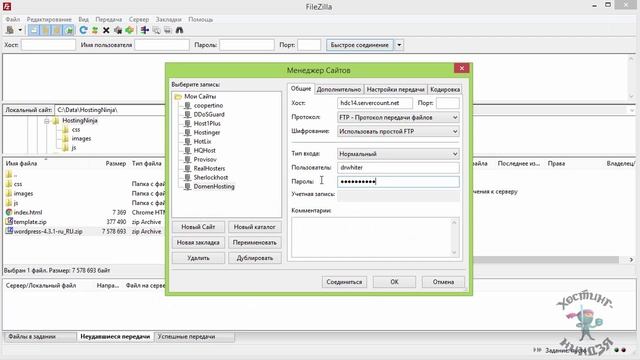
Task: Toggle synchronized browsing toolbar icon
Action: 167,30
